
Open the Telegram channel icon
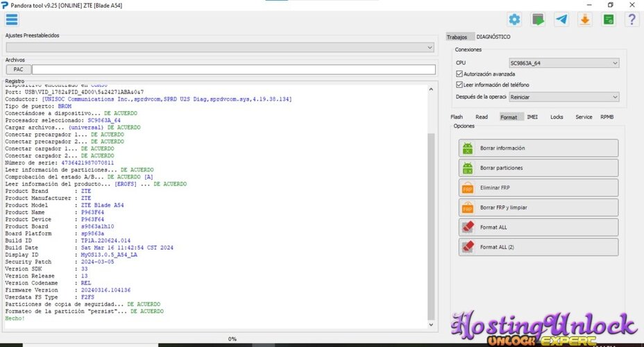pos(561,19)
